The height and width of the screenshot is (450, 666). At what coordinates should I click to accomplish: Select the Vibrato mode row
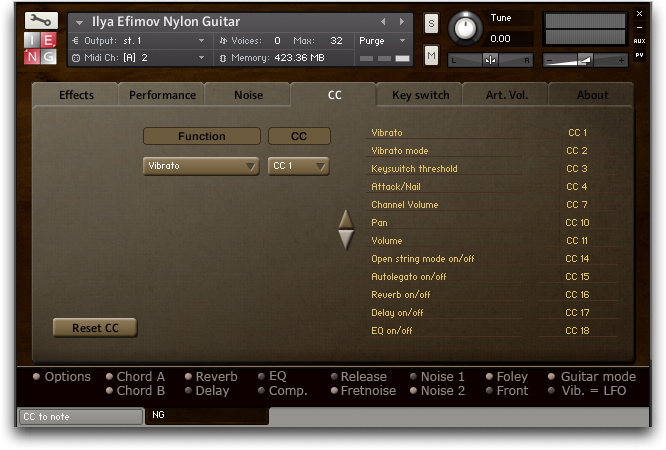click(492, 151)
